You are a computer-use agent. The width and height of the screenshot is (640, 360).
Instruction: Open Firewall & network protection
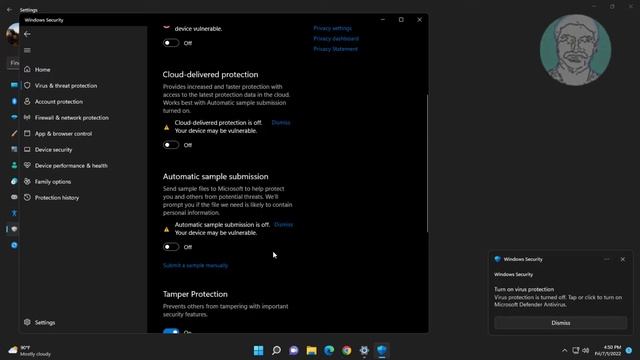tap(71, 118)
